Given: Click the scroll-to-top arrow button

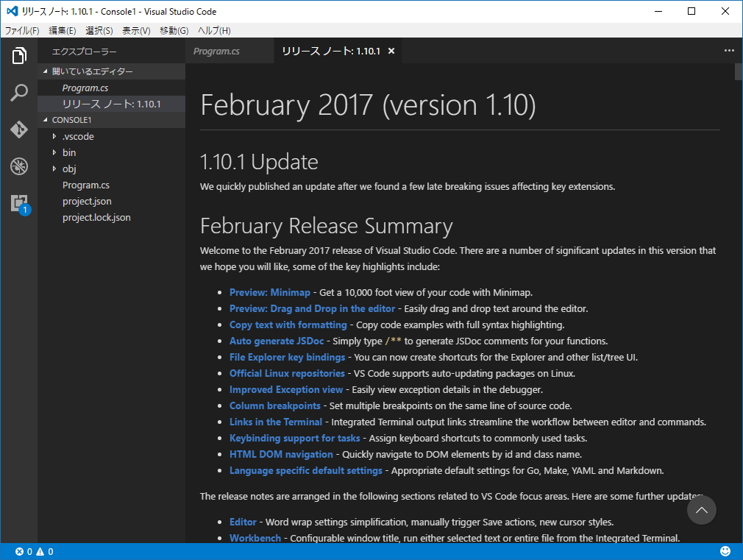Looking at the screenshot, I should coord(701,510).
